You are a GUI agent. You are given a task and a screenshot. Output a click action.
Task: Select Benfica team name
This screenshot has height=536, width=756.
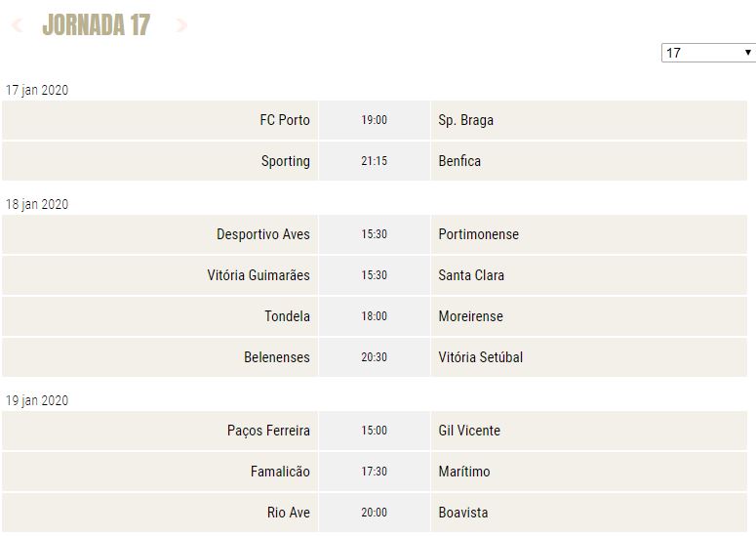459,161
